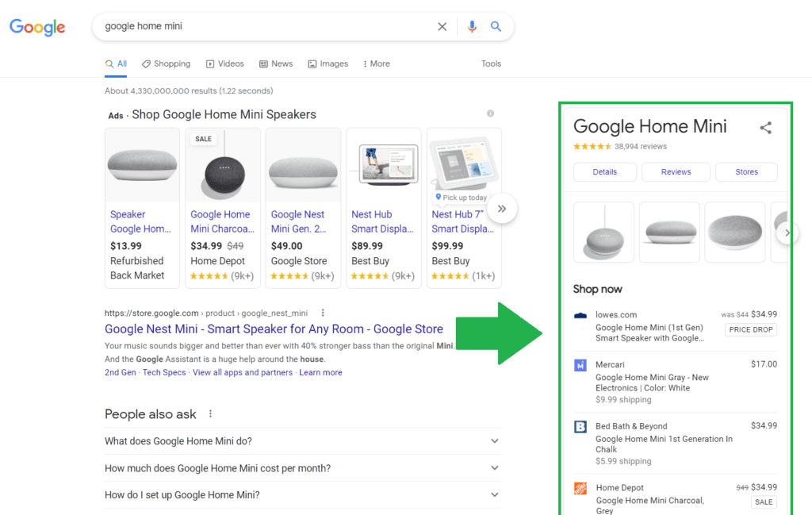View the Home Mini with cord photo

[603, 233]
